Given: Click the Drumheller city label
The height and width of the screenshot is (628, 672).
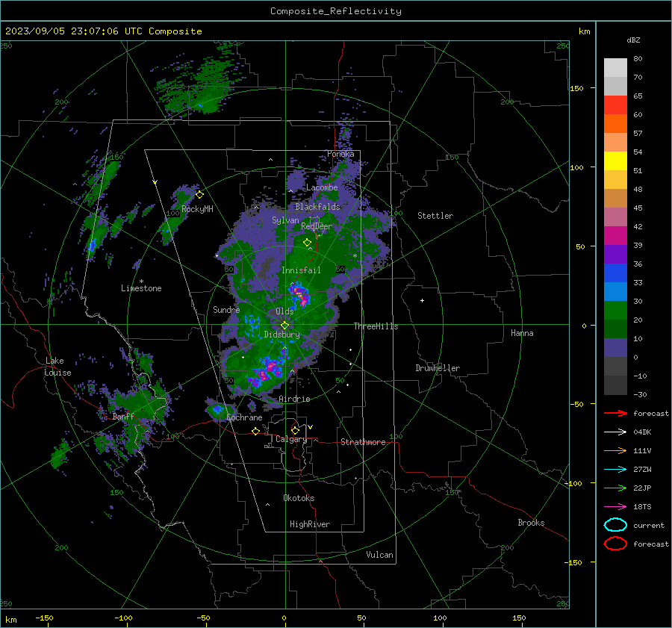Looking at the screenshot, I should pos(438,368).
